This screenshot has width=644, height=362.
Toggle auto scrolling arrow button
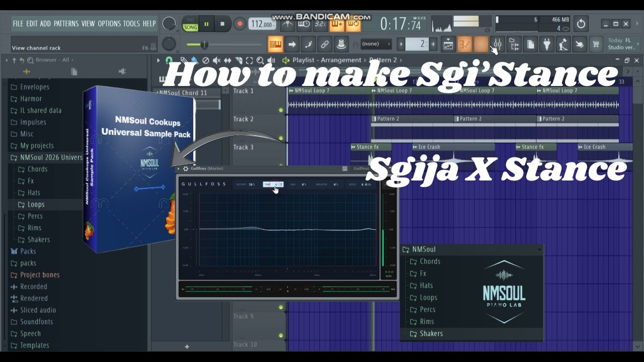292,44
